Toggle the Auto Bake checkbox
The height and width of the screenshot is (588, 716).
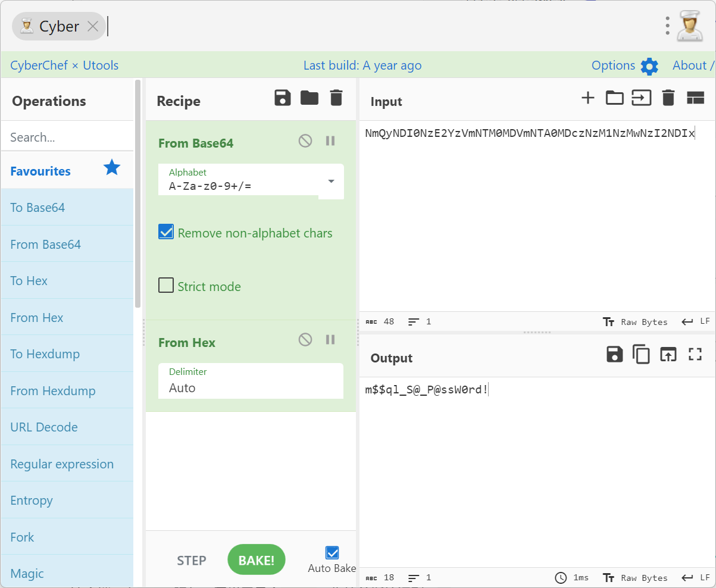coord(332,553)
